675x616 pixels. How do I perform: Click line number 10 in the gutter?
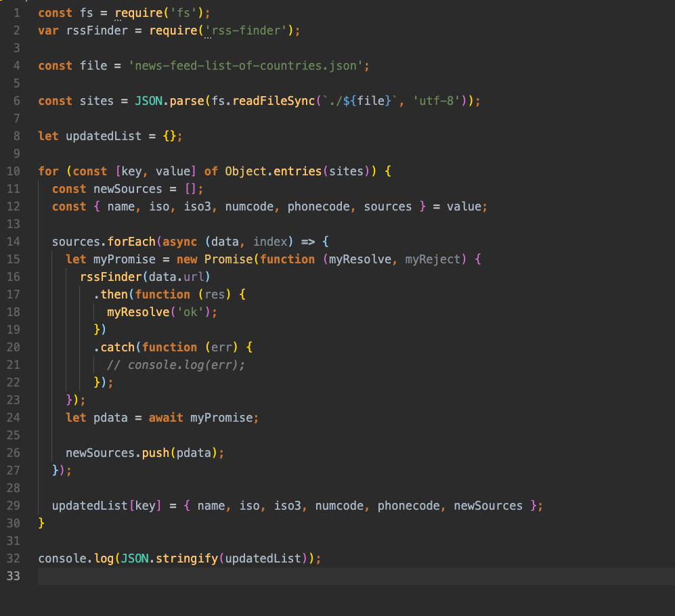pyautogui.click(x=14, y=171)
